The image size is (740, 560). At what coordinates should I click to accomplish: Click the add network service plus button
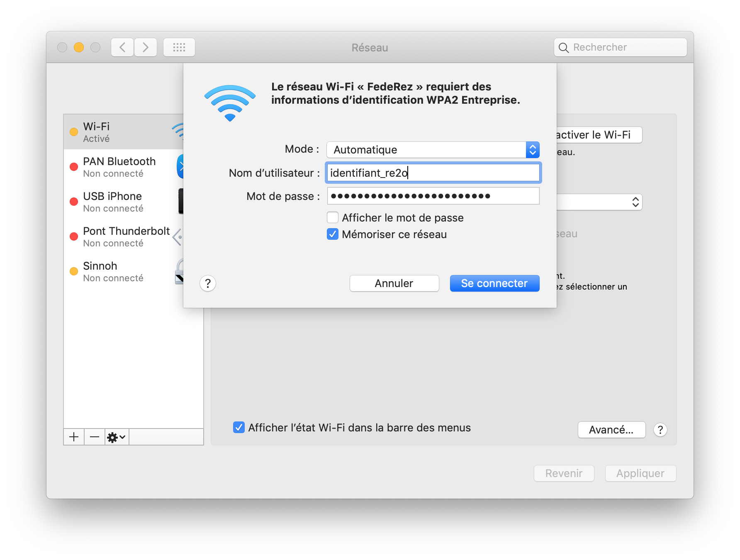click(74, 437)
